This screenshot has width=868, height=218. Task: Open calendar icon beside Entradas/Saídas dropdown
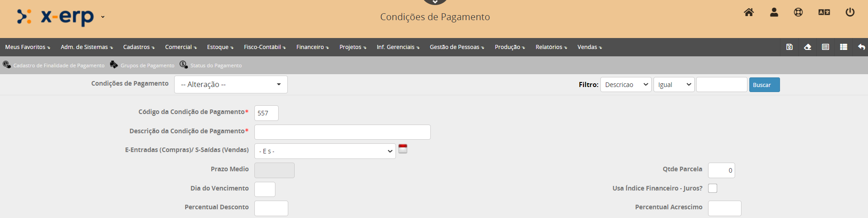pos(403,149)
